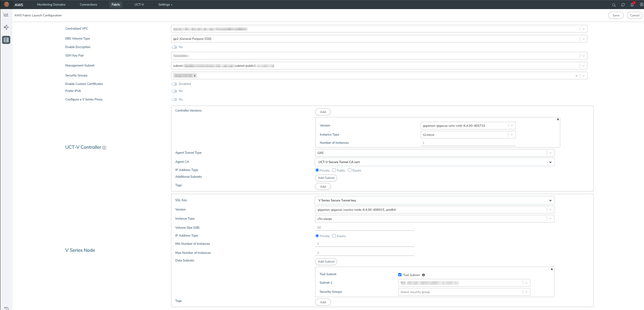Image resolution: width=644 pixels, height=310 pixels.
Task: Click the refresh icon in header
Action: [623, 5]
